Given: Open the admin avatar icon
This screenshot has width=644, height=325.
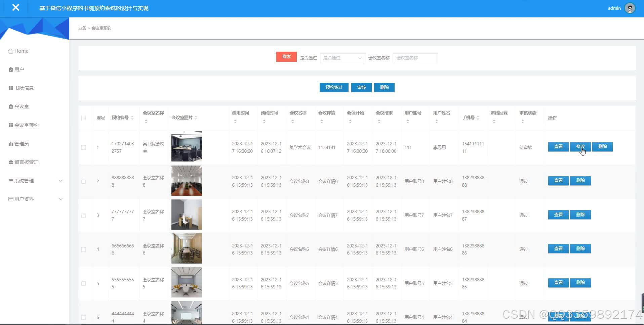Looking at the screenshot, I should click(x=630, y=8).
